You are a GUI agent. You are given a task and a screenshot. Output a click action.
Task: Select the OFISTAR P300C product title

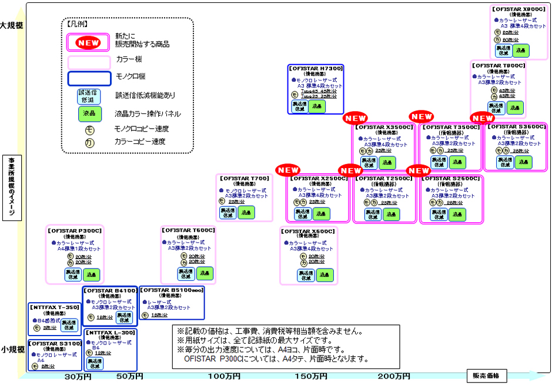[75, 231]
